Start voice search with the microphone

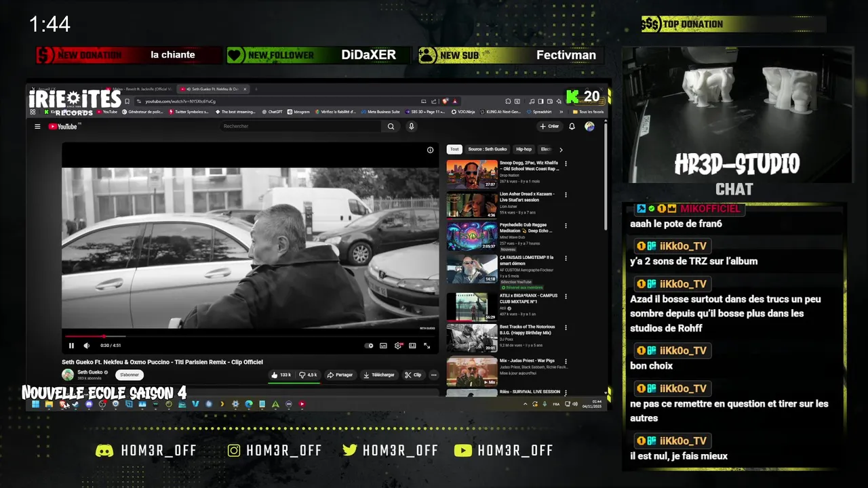click(x=411, y=126)
